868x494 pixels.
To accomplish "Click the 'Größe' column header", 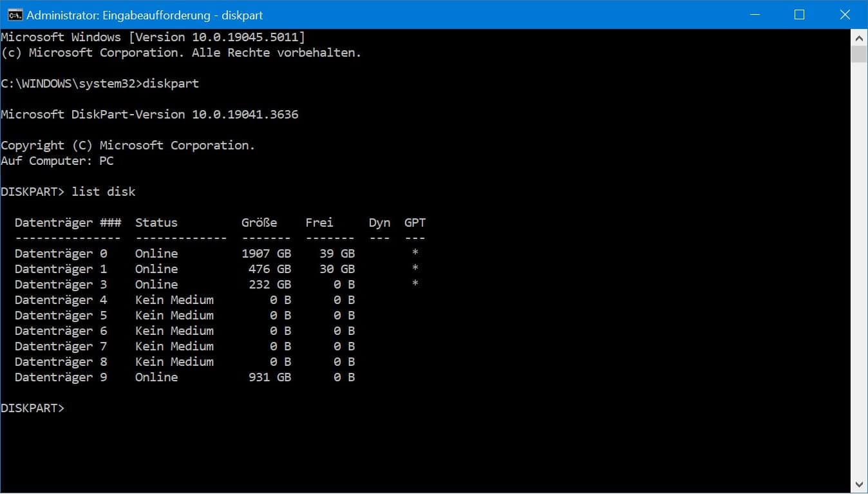I will tap(259, 223).
